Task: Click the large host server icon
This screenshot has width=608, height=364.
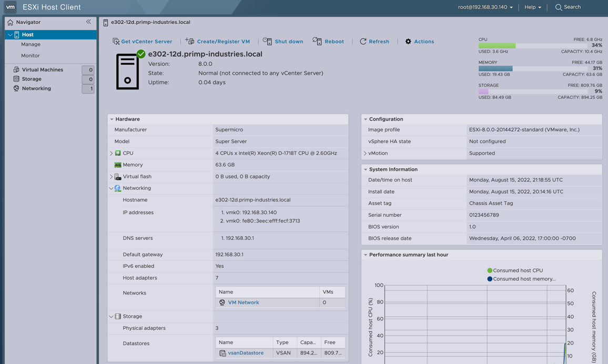Action: 128,72
